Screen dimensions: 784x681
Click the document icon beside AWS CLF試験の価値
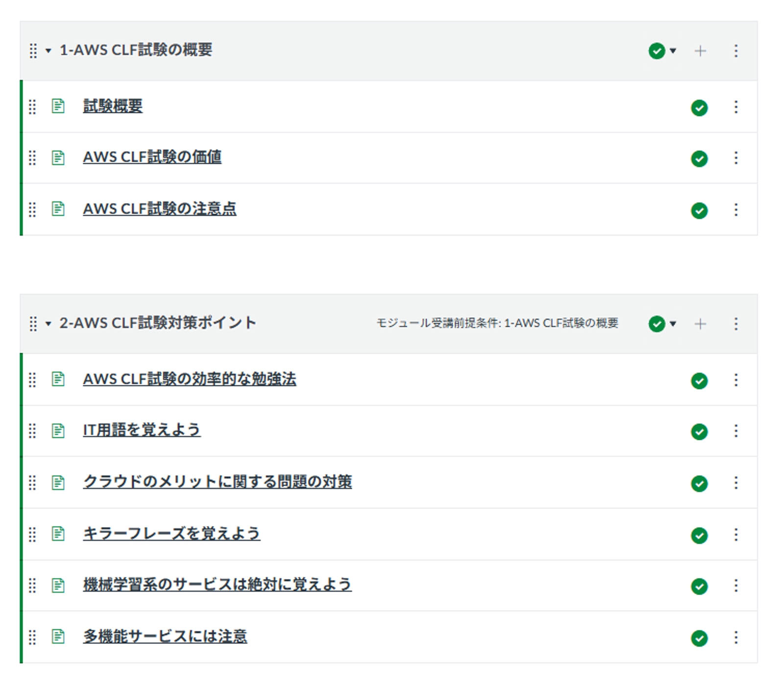[58, 158]
